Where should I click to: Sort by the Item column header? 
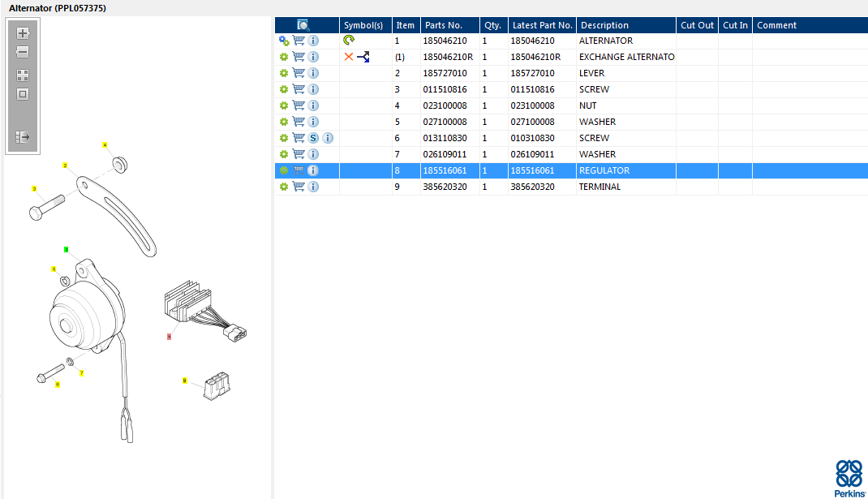(x=406, y=25)
